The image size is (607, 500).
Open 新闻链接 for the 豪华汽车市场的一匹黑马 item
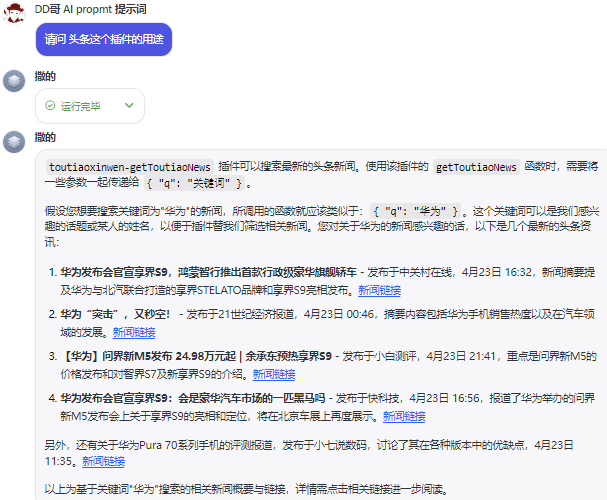click(404, 416)
